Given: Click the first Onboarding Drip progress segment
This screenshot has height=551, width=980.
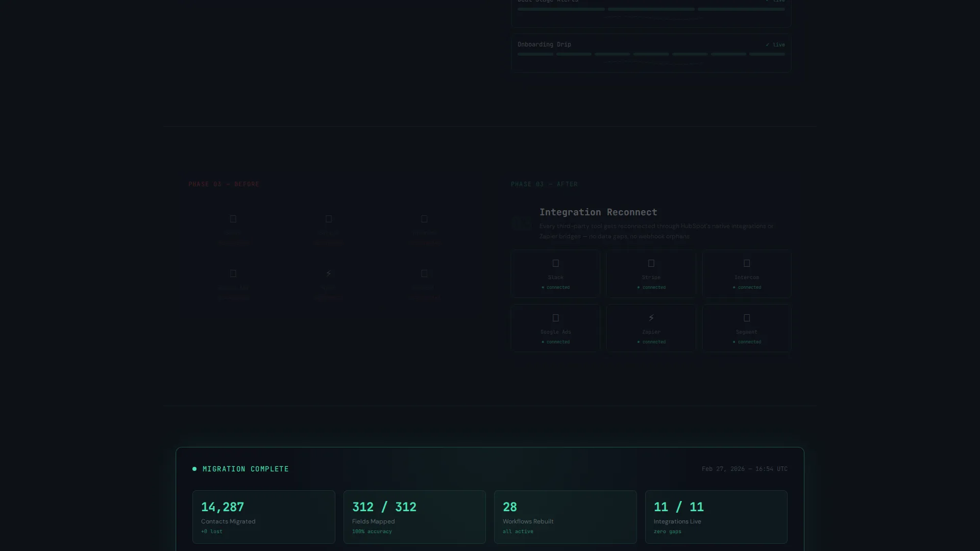Looking at the screenshot, I should (x=535, y=54).
